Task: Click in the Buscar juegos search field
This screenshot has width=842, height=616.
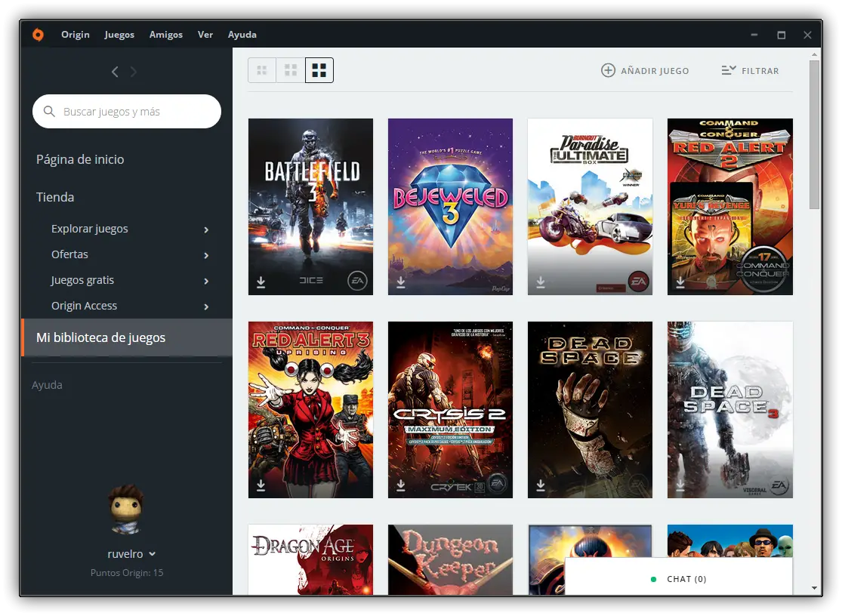Action: [x=127, y=111]
